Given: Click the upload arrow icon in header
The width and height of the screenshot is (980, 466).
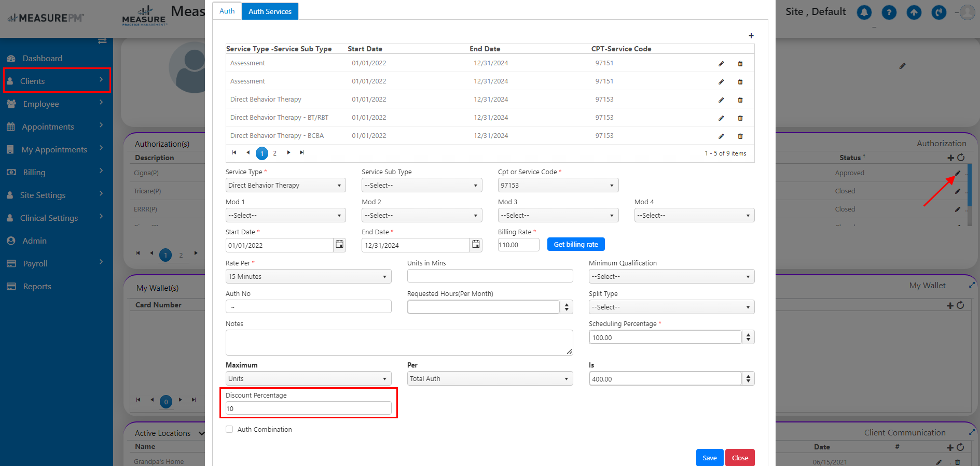Looking at the screenshot, I should 914,12.
